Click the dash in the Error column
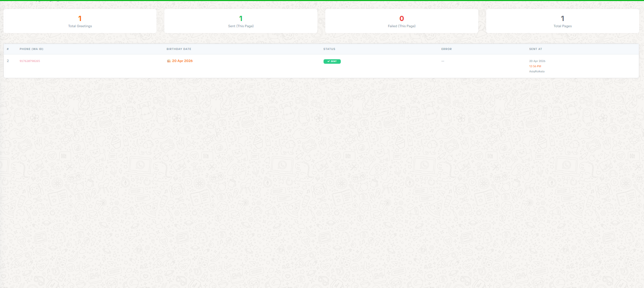The height and width of the screenshot is (288, 644). 443,61
